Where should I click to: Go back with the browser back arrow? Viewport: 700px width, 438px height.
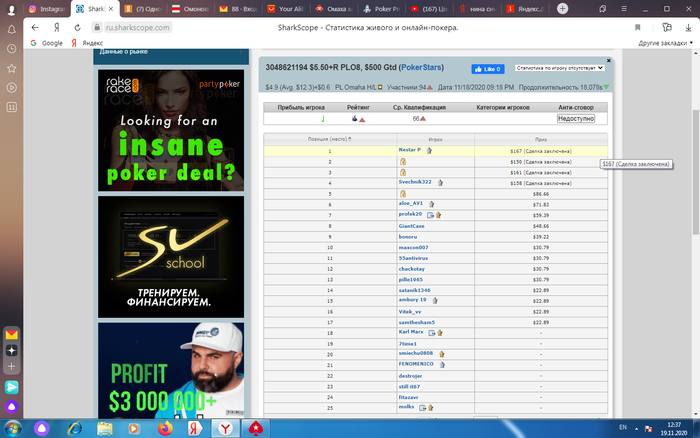pos(35,28)
